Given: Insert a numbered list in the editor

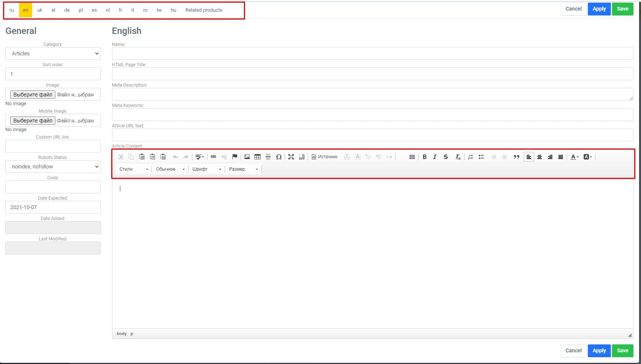Looking at the screenshot, I should [470, 157].
